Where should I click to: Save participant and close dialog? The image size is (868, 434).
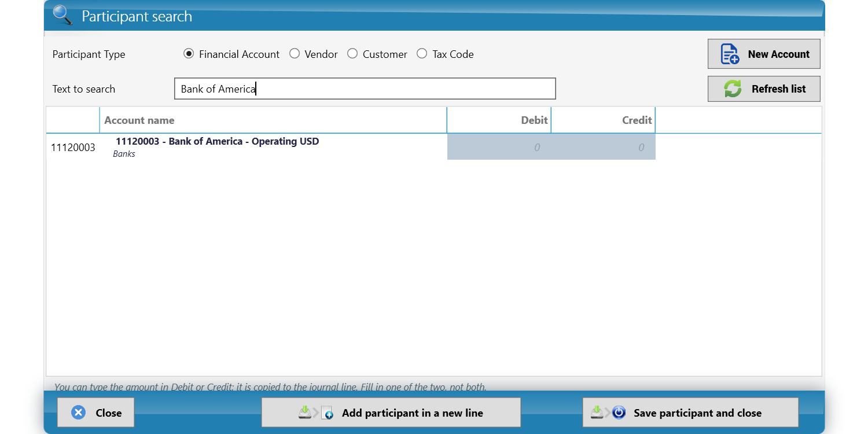click(x=690, y=413)
